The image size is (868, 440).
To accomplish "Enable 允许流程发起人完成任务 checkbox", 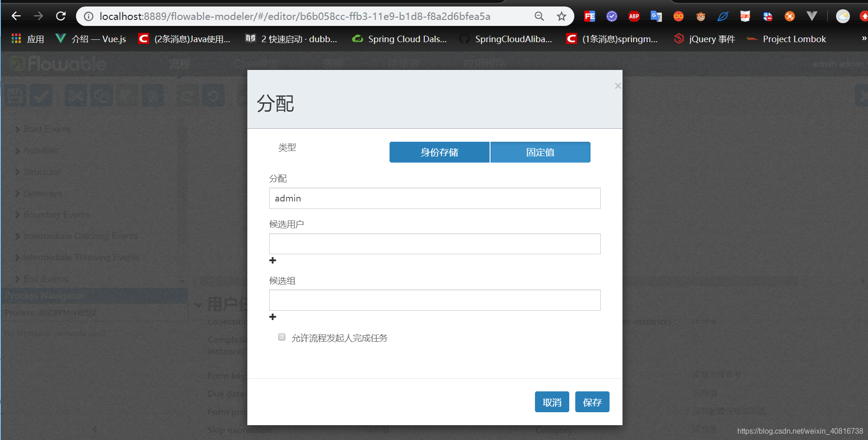I will [282, 337].
